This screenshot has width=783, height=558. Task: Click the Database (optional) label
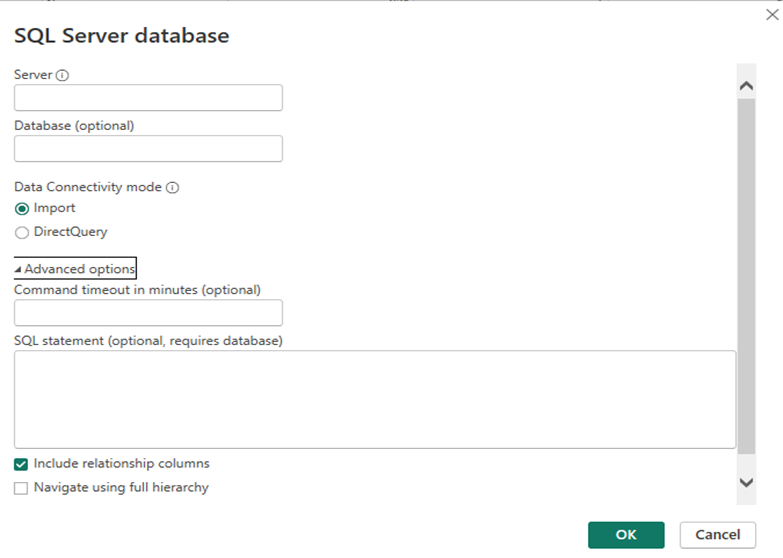[74, 126]
